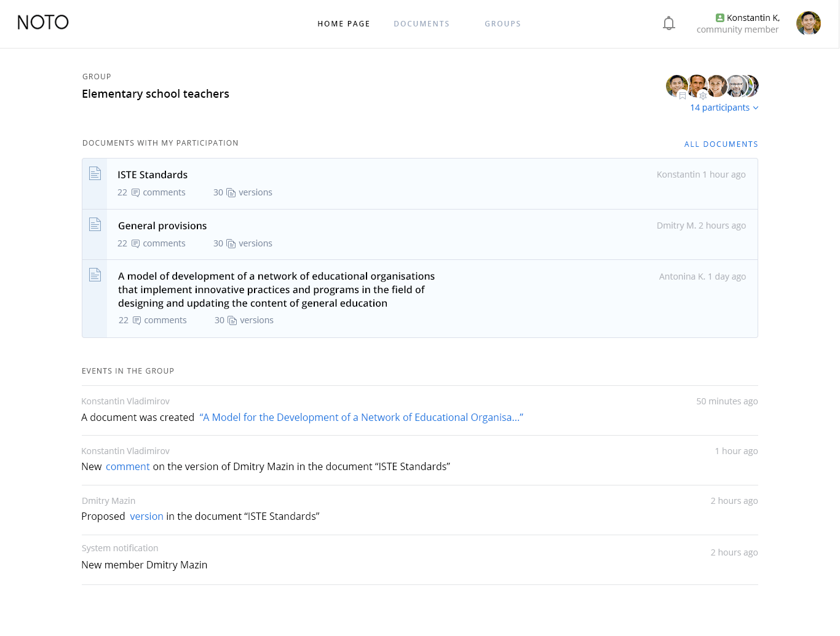Click the comments icon under ISTE Standards
This screenshot has height=636, width=840.
coord(135,193)
